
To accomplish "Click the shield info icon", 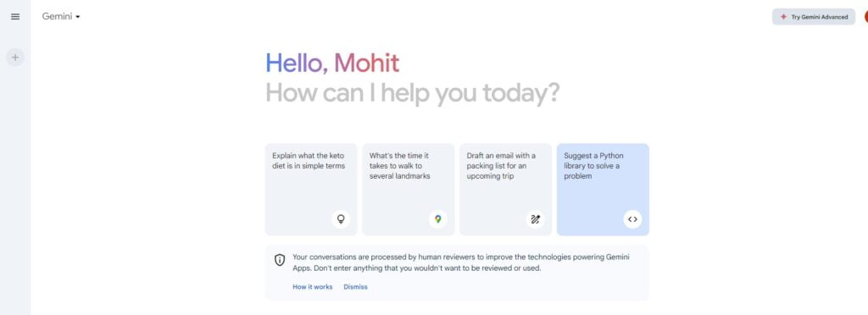I will click(x=280, y=260).
